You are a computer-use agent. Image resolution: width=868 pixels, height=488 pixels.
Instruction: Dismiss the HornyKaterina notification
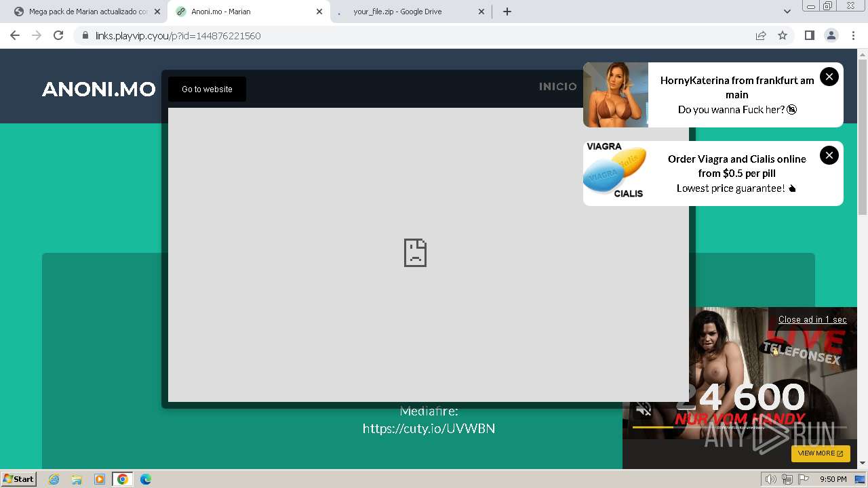point(829,77)
